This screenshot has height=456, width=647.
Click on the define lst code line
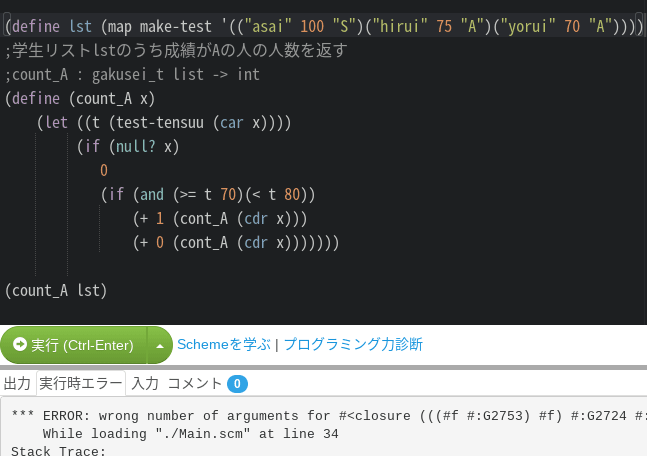[x=324, y=26]
